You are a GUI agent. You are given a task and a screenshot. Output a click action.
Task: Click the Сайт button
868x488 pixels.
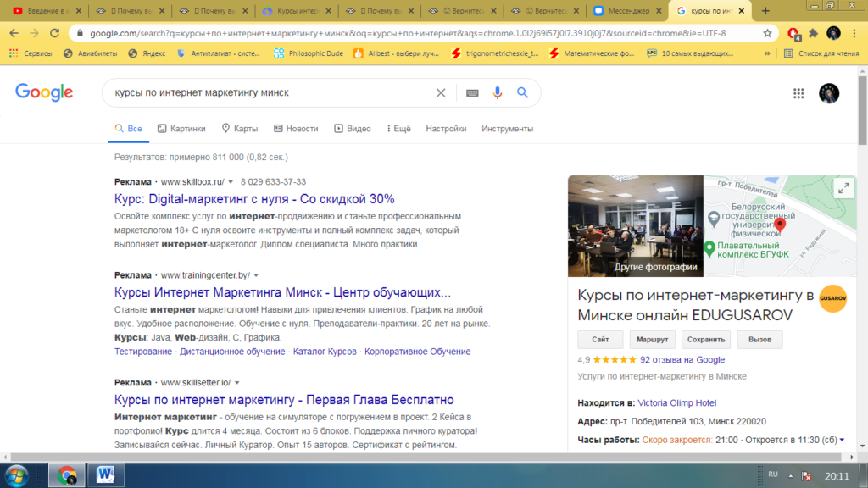click(x=600, y=340)
